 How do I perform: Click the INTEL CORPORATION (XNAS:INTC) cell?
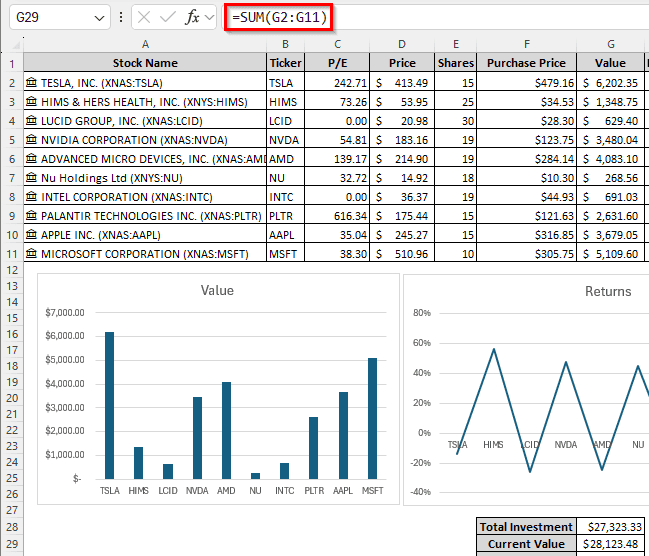tap(145, 197)
